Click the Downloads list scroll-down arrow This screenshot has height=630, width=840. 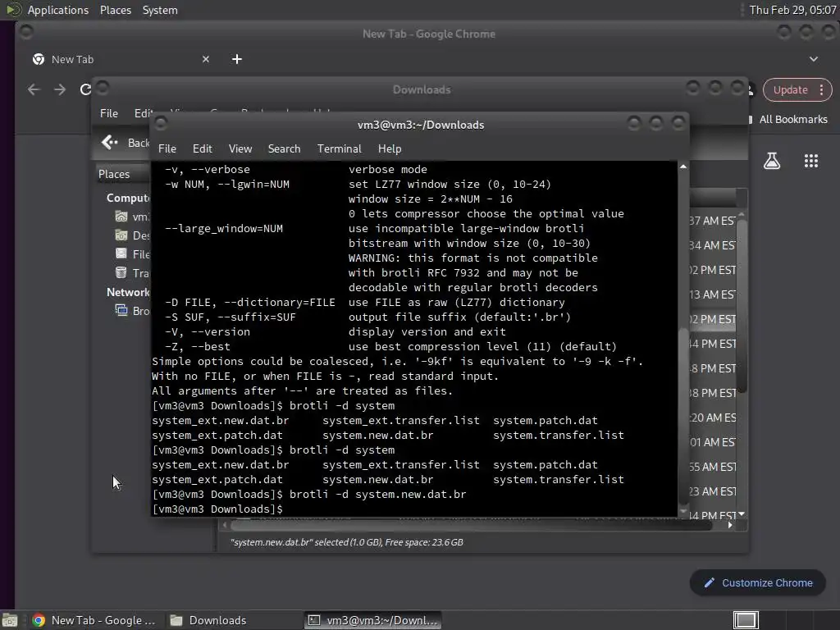[742, 514]
